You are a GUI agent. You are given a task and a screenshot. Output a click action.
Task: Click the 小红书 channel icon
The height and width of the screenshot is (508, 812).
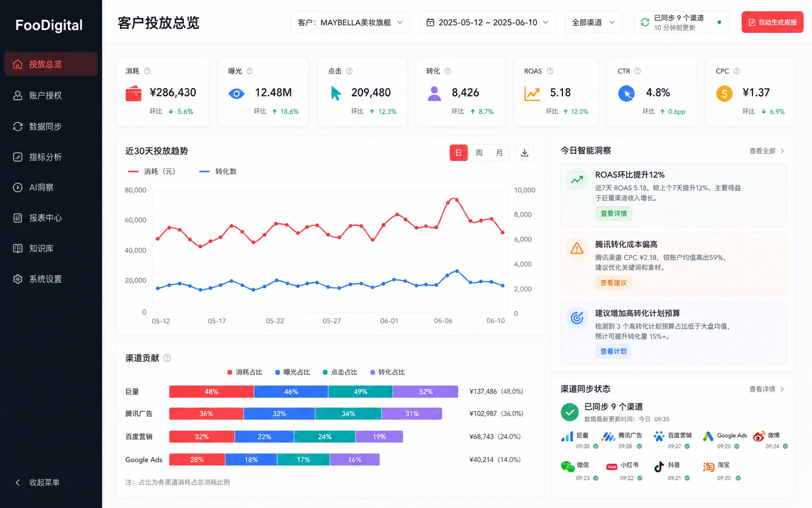click(611, 467)
